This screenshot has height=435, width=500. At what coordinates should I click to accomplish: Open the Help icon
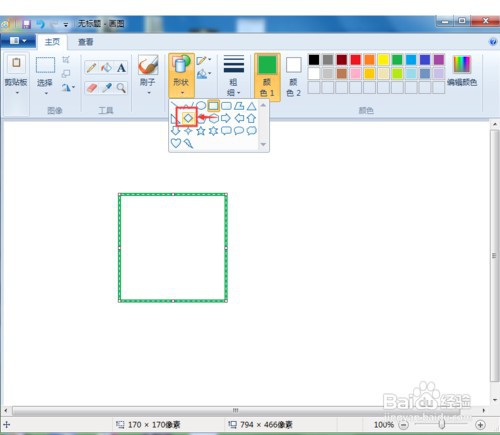(x=493, y=42)
